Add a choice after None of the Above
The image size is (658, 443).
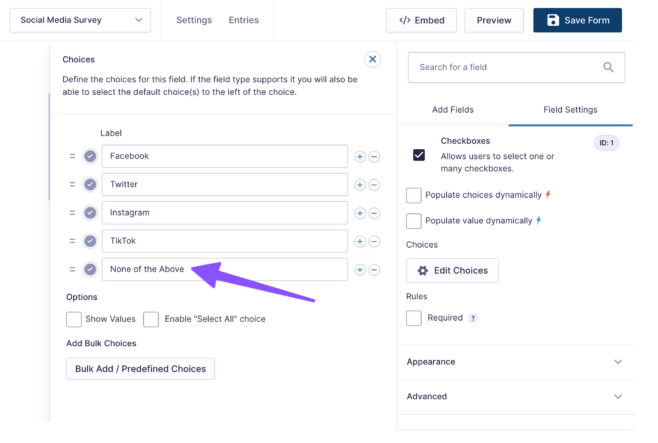click(360, 270)
